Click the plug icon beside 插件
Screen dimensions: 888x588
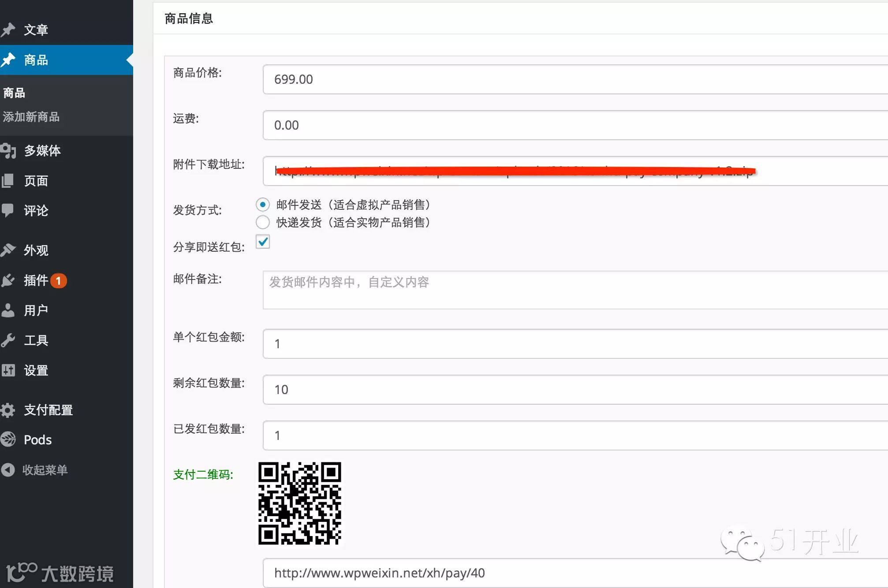click(8, 280)
